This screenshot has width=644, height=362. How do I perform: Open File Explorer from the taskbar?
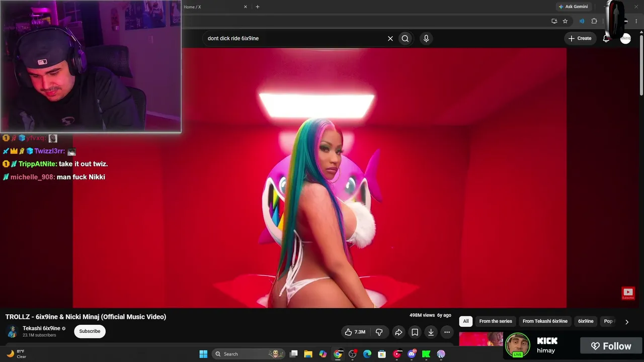308,354
